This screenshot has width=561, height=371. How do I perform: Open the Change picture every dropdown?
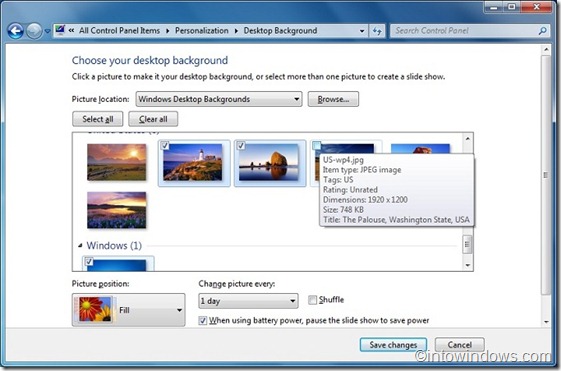click(x=248, y=301)
